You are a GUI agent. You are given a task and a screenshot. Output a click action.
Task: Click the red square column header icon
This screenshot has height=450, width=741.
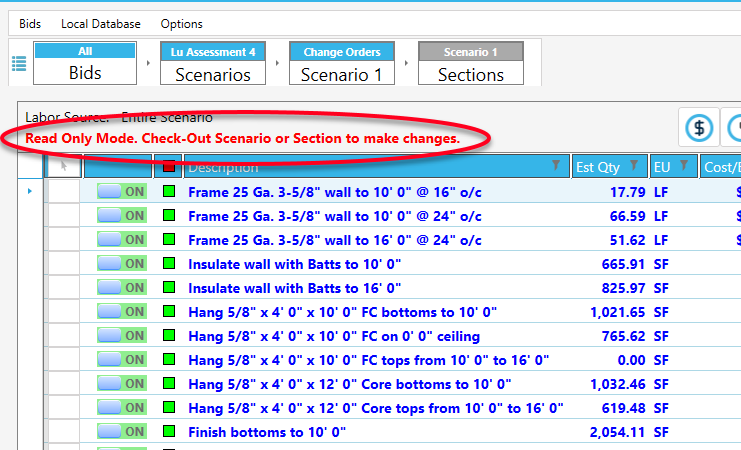click(x=169, y=167)
